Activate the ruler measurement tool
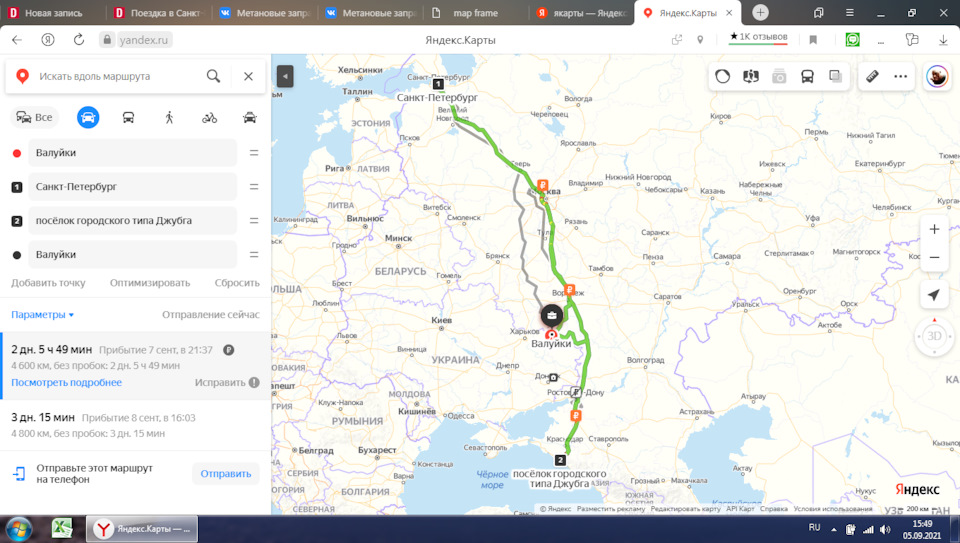This screenshot has height=543, width=960. (x=872, y=77)
